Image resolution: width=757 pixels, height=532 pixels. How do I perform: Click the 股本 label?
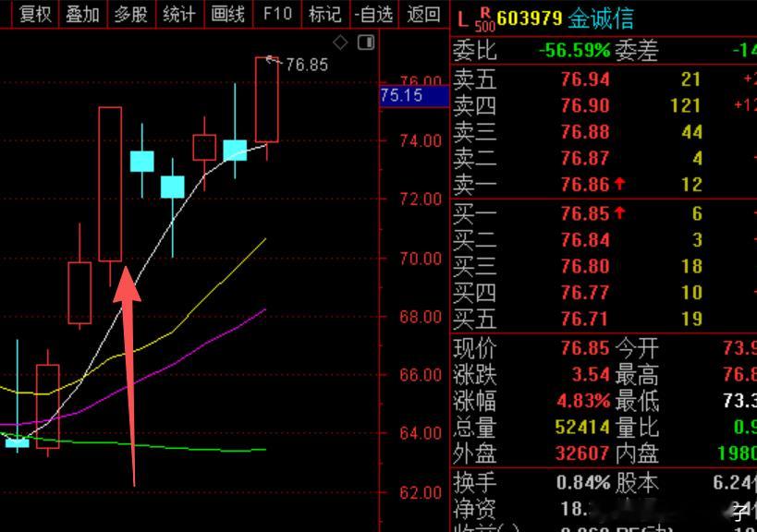click(x=637, y=482)
